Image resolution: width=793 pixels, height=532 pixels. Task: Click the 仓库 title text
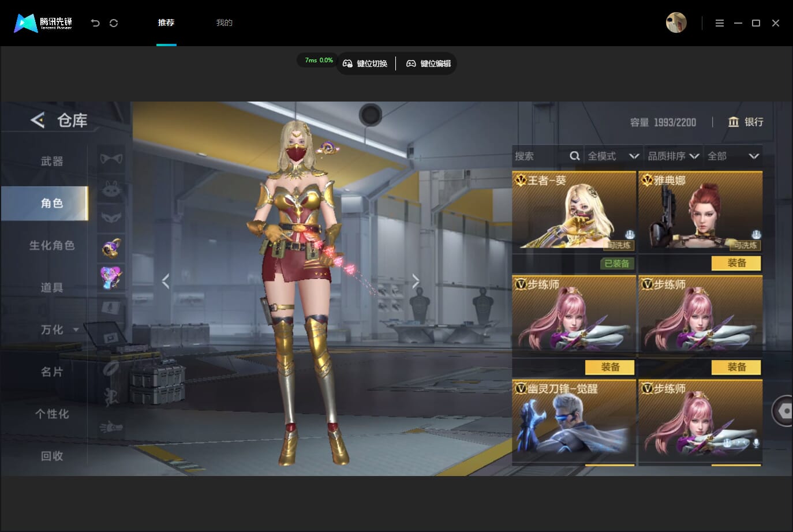72,120
